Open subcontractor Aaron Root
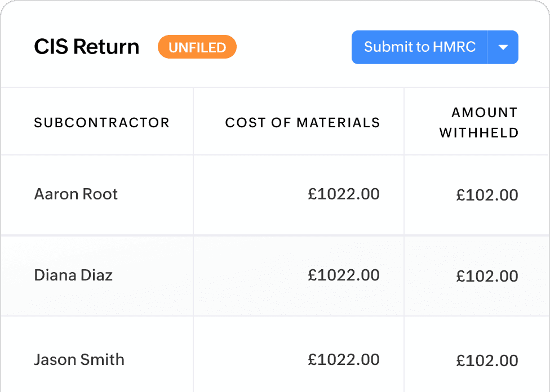The width and height of the screenshot is (550, 392). pos(76,194)
